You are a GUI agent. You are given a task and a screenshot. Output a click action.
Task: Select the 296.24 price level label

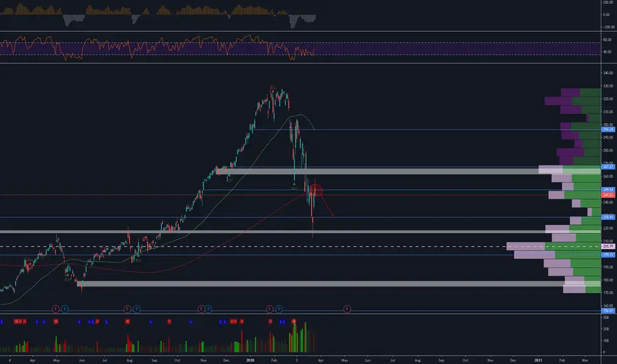click(x=608, y=130)
